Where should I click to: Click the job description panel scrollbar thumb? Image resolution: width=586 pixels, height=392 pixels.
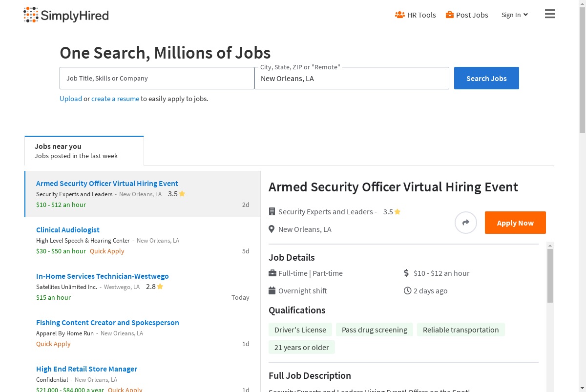pyautogui.click(x=550, y=275)
